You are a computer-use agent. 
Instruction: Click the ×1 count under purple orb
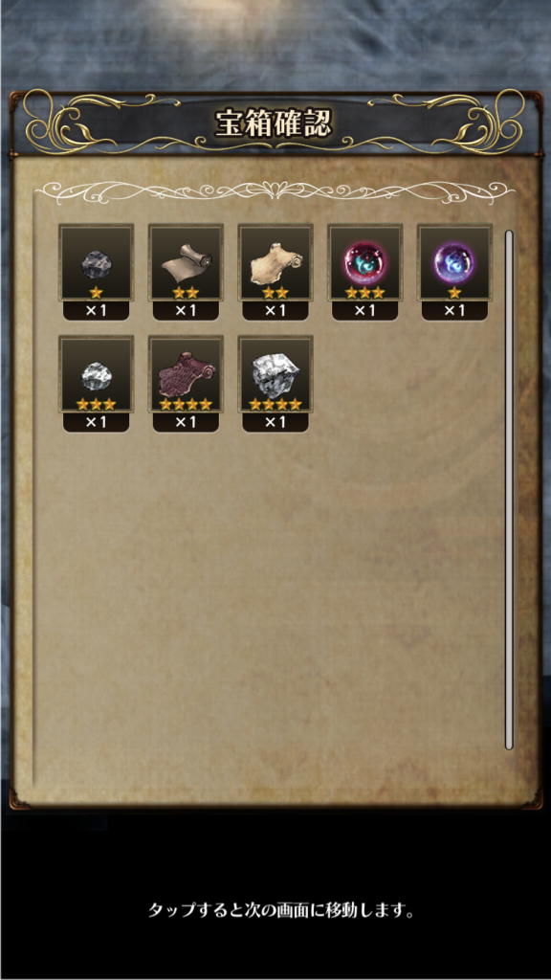(454, 311)
